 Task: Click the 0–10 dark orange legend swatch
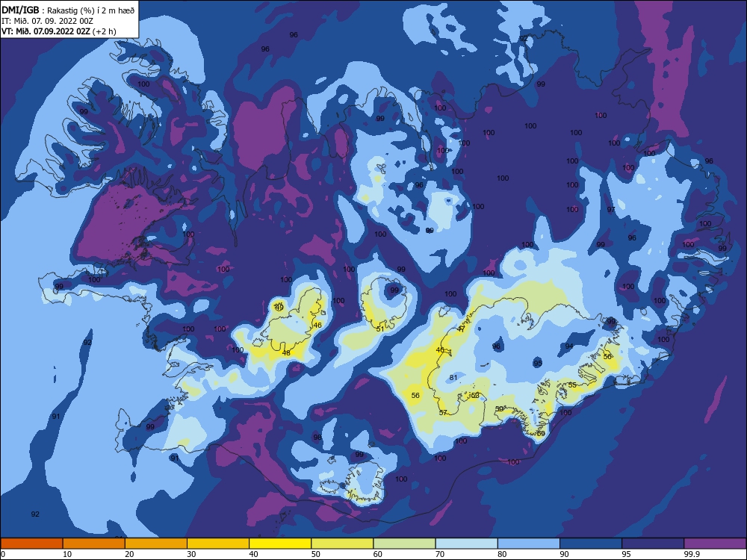point(31,544)
